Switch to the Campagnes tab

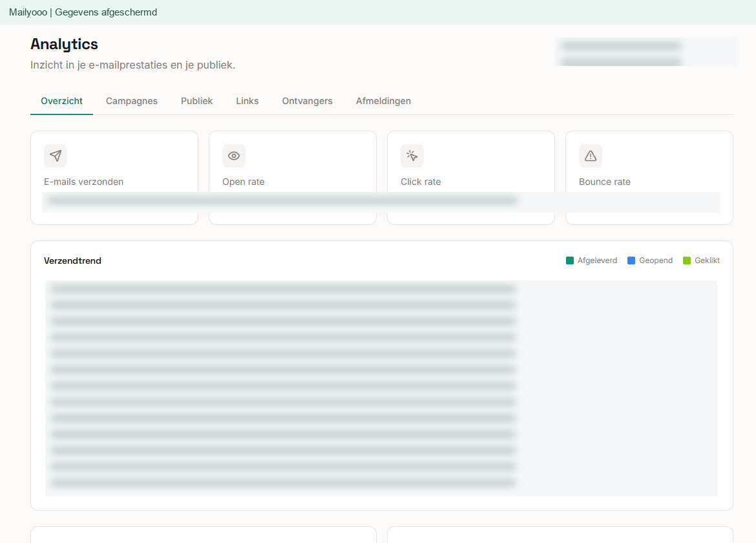(132, 101)
